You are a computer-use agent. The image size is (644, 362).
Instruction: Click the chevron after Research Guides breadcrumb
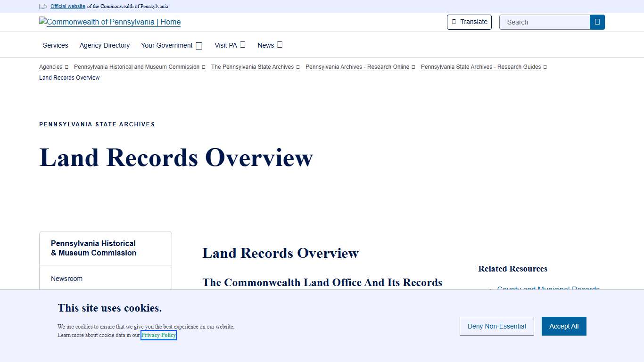pyautogui.click(x=545, y=67)
